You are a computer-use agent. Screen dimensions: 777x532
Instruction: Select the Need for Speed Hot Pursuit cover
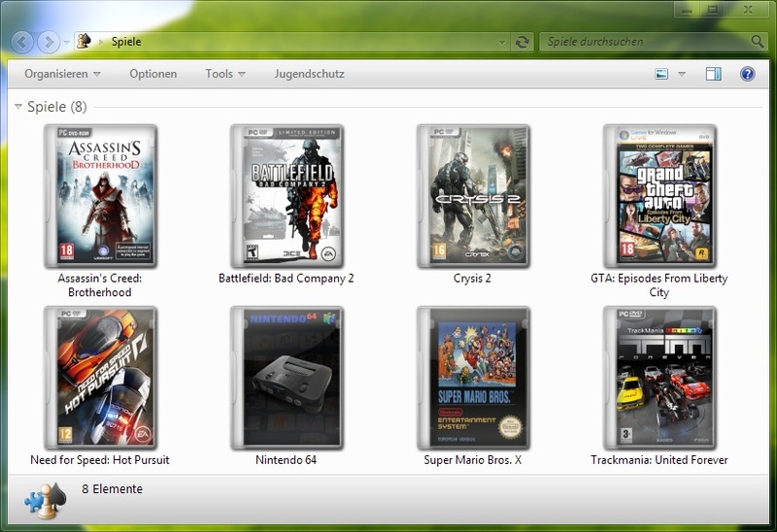pyautogui.click(x=101, y=378)
